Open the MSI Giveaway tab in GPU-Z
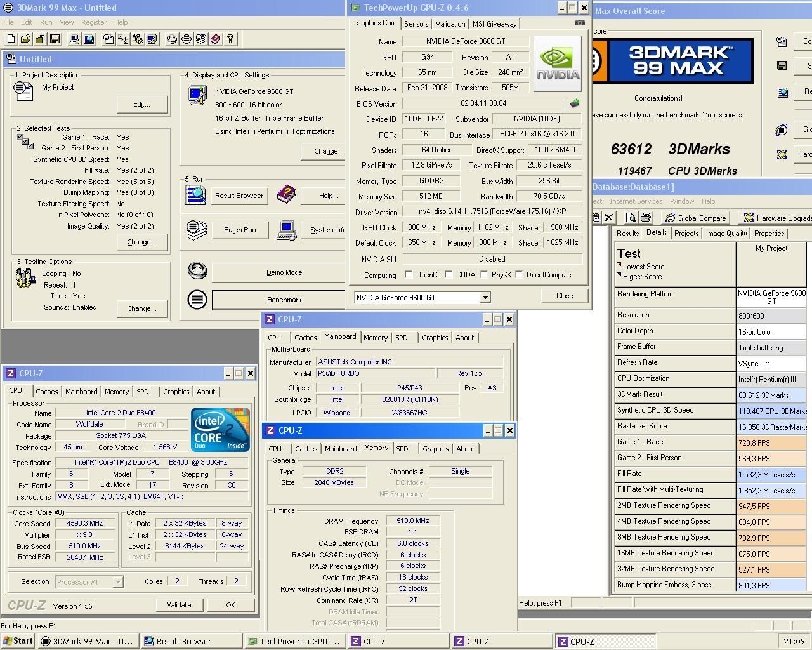The image size is (812, 650). coord(495,24)
